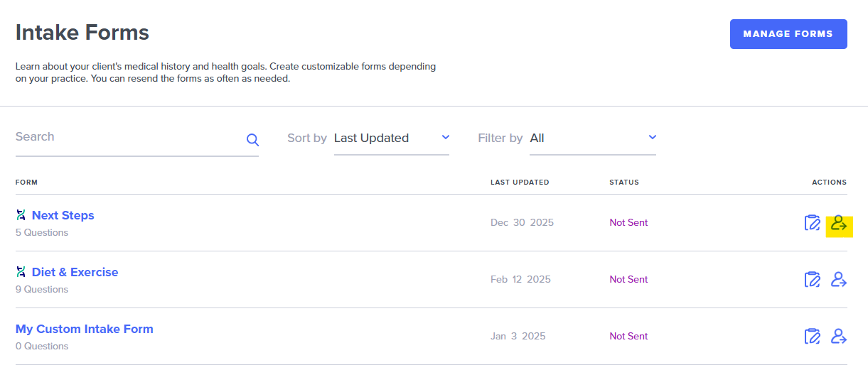Screen dimensions: 868x370
Task: Click the DNA icon beside Next Steps
Action: pyautogui.click(x=21, y=215)
